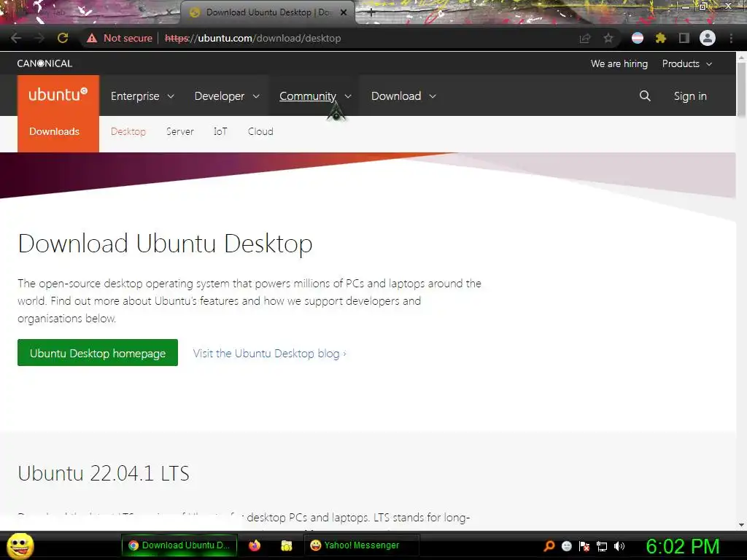This screenshot has height=560, width=747.
Task: Open the striped flag extension icon
Action: pyautogui.click(x=638, y=38)
